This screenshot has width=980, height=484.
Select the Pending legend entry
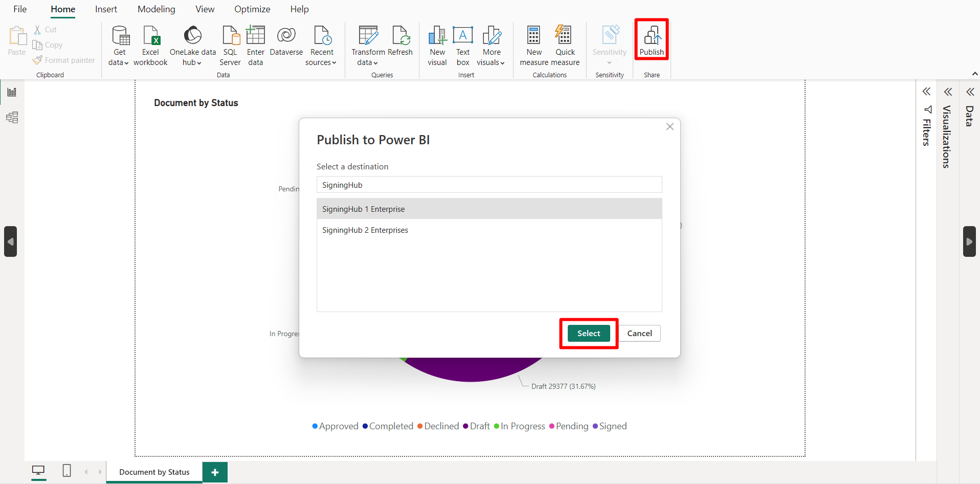[x=569, y=426]
